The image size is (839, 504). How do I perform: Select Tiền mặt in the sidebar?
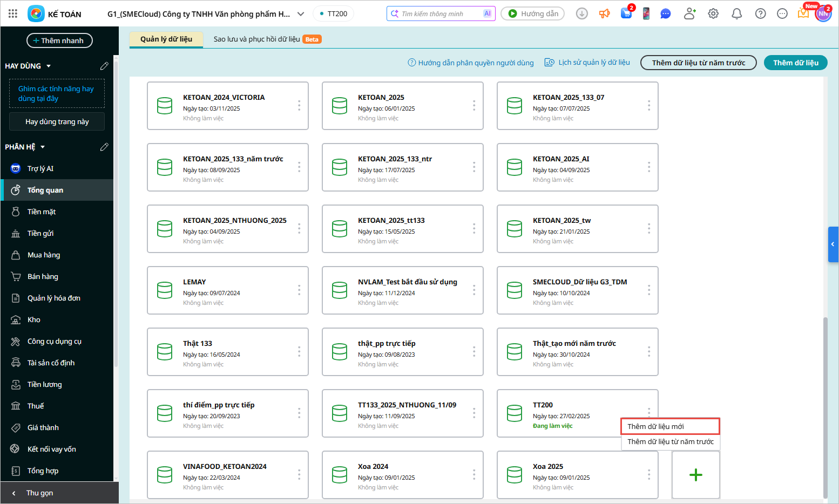click(x=42, y=212)
